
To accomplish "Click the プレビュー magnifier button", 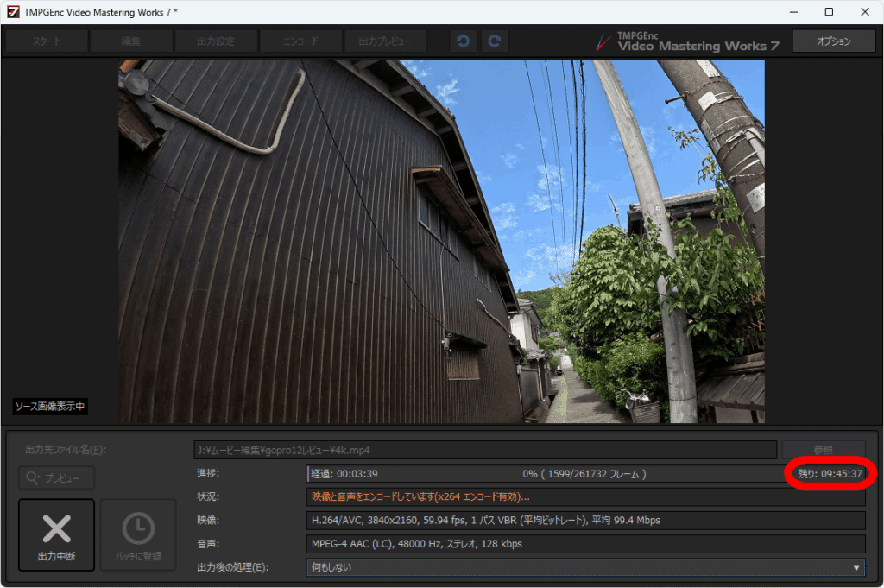I will (56, 478).
